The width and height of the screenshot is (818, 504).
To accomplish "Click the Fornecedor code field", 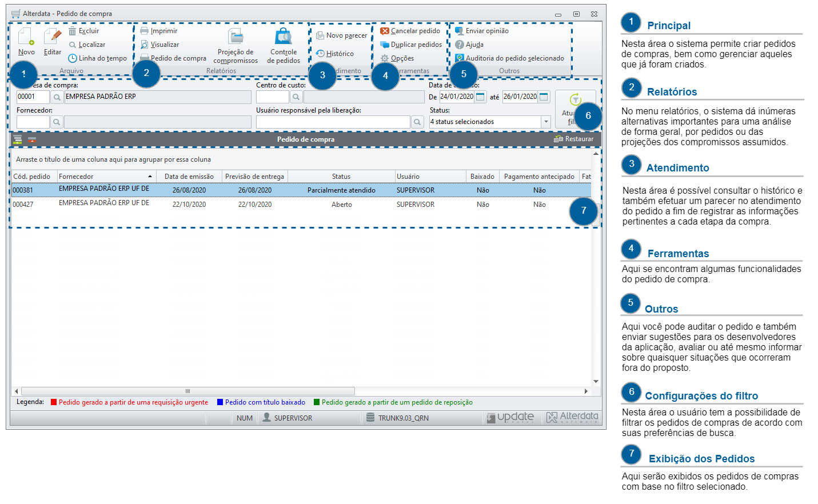I will pos(33,122).
